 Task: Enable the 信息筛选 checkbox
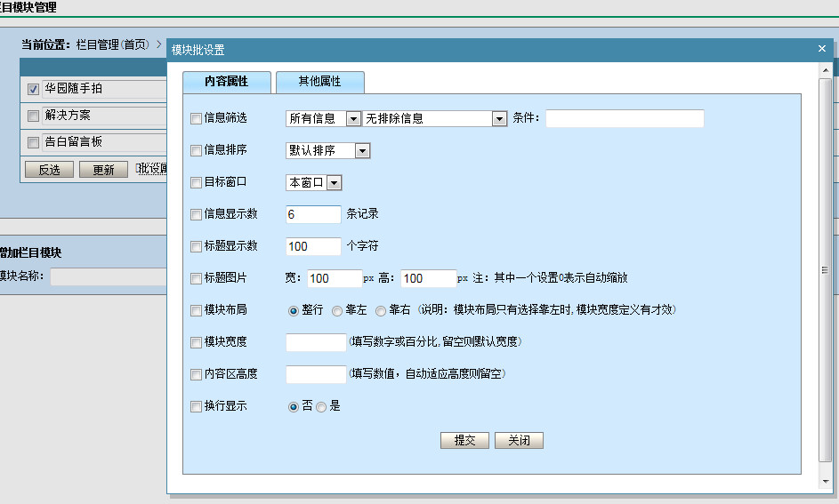click(197, 118)
